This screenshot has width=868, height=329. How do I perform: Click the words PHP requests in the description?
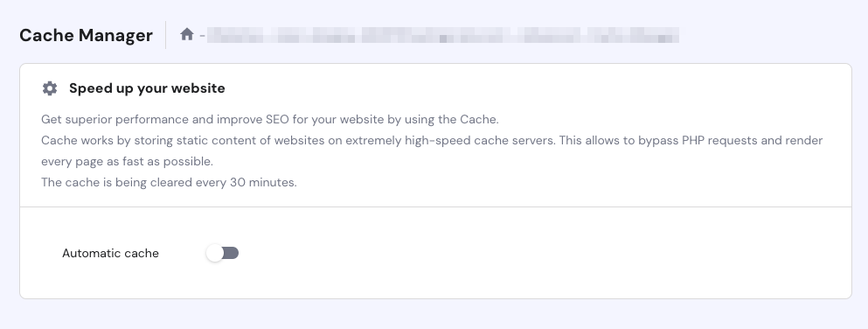coord(719,141)
